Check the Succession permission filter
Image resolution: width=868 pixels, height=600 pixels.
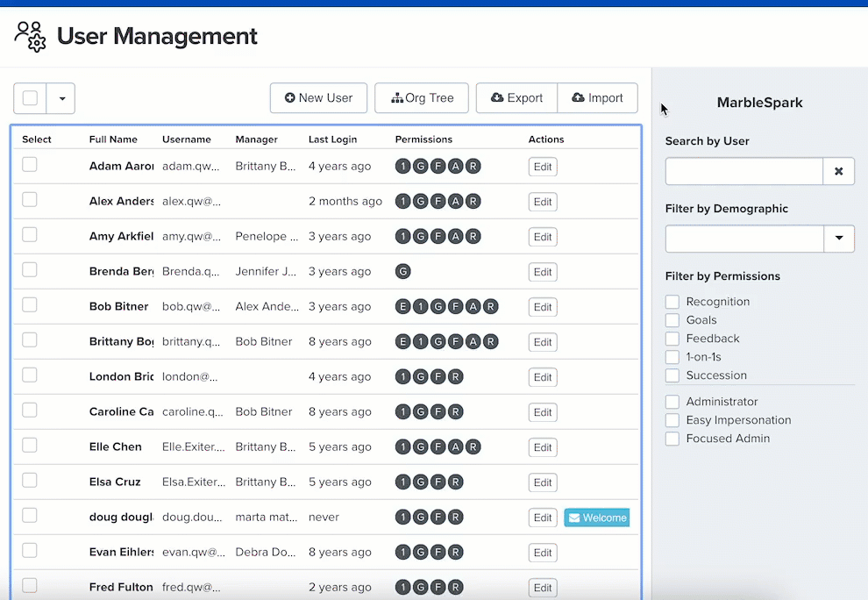click(x=672, y=375)
